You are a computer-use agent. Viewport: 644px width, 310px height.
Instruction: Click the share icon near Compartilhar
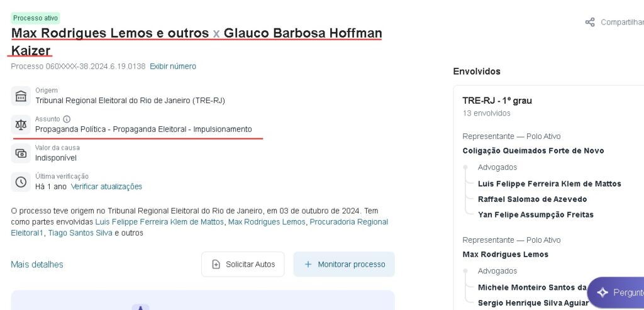click(x=590, y=22)
